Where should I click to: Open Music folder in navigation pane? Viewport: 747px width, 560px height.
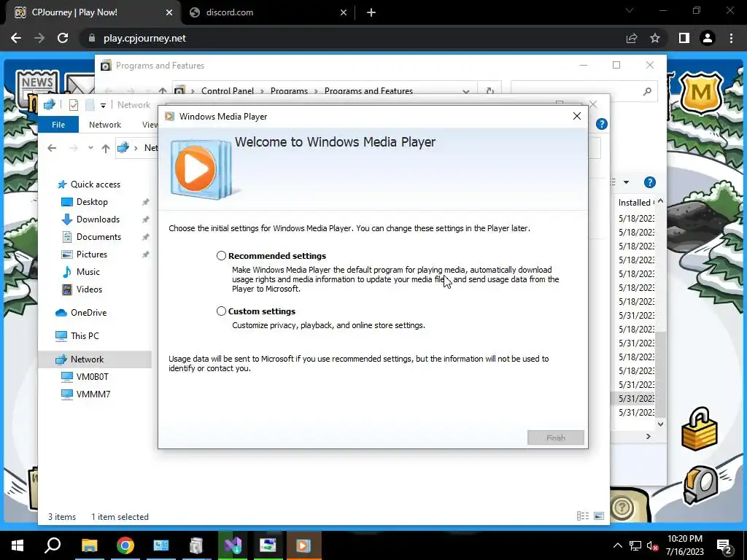click(88, 272)
